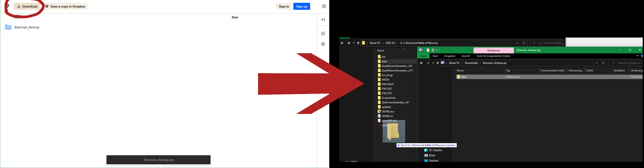
Task: Expand the ribbon in Sherman_Airdrop.zip window
Action: (637, 56)
